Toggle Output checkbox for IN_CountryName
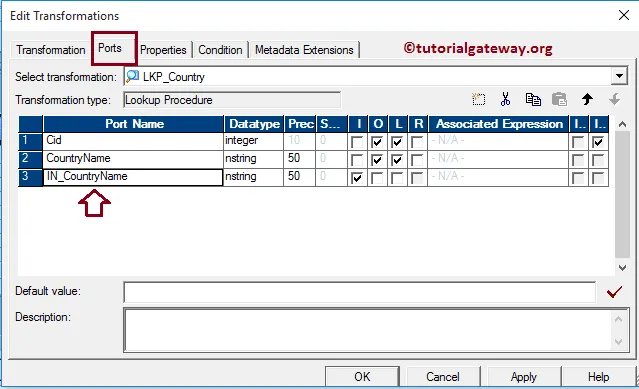639x389 pixels. 377,178
